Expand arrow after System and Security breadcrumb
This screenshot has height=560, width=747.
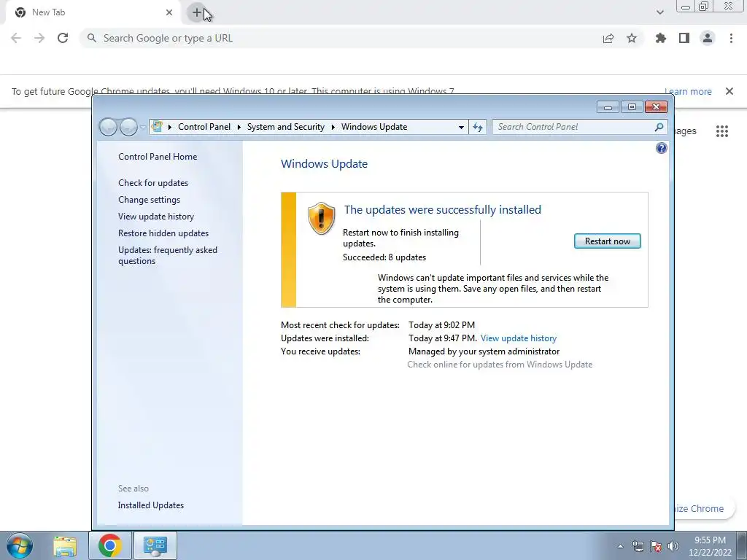(x=333, y=127)
